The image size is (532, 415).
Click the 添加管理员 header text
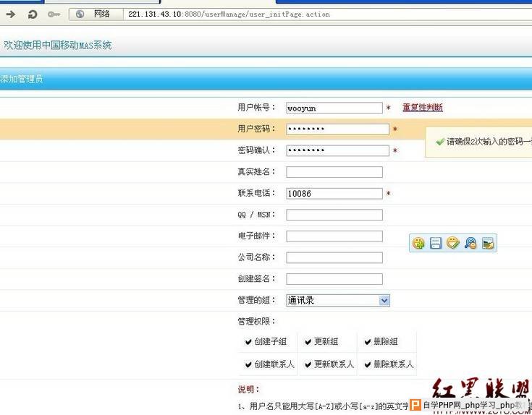point(22,80)
